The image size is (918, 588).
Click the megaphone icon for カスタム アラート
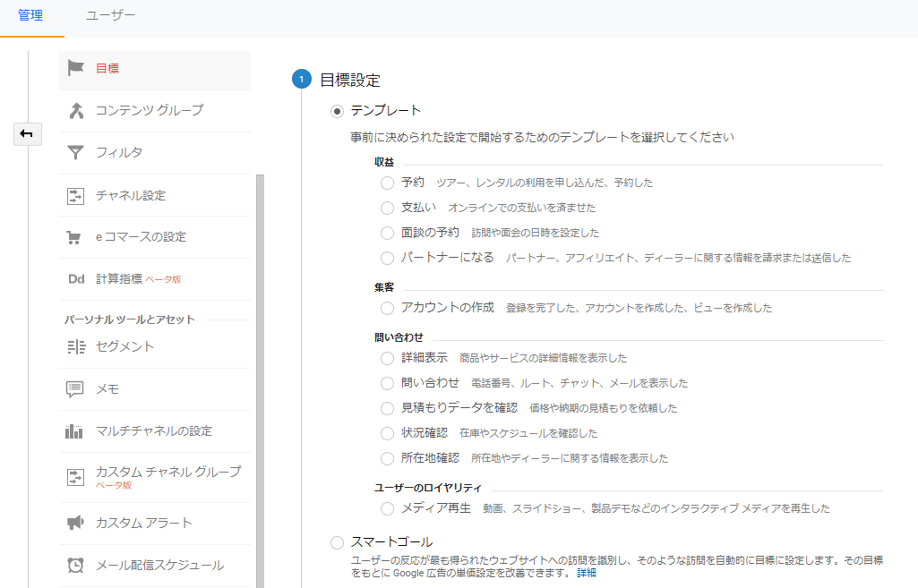tap(75, 523)
